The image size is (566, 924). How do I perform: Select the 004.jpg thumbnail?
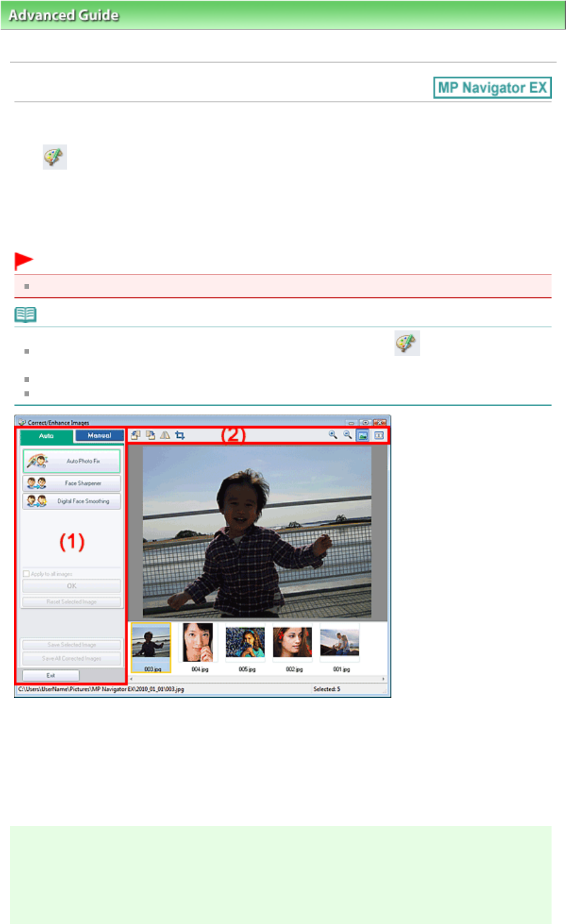pos(198,643)
